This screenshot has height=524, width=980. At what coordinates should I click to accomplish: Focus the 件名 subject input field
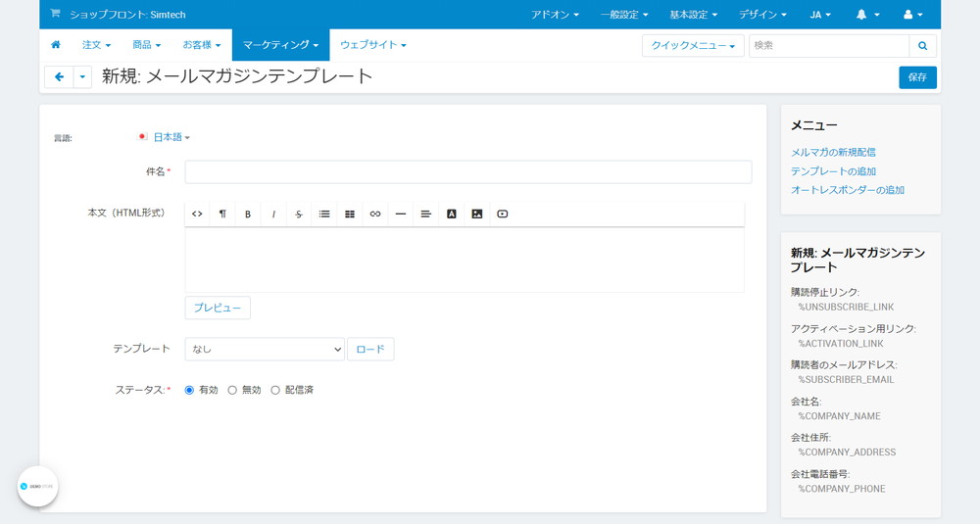tap(468, 171)
